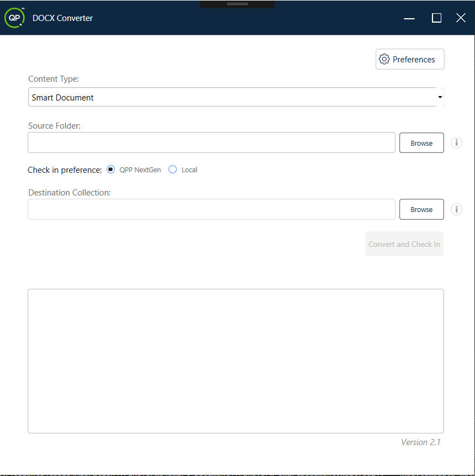Browse for a Destination Collection

(x=421, y=209)
